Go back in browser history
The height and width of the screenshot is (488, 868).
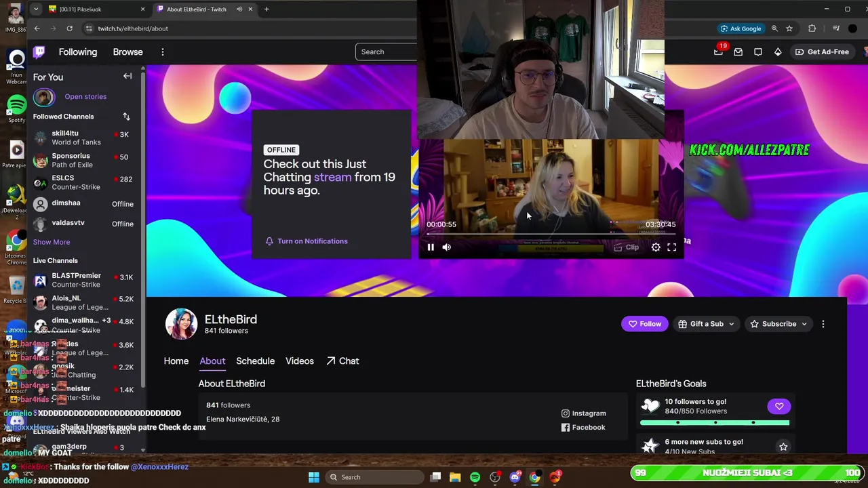pos(37,28)
